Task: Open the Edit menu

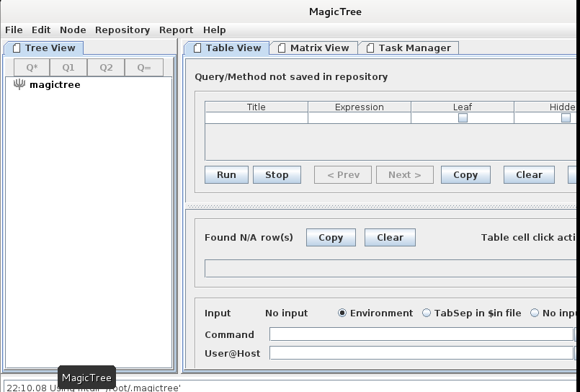Action: pos(40,30)
